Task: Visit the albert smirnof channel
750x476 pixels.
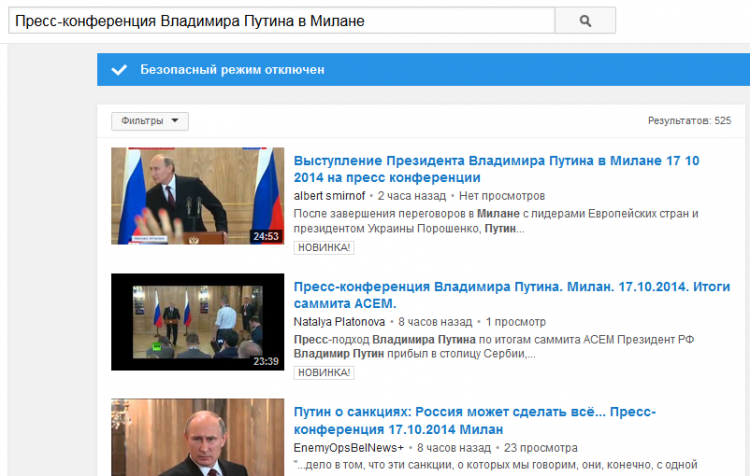Action: pyautogui.click(x=329, y=196)
